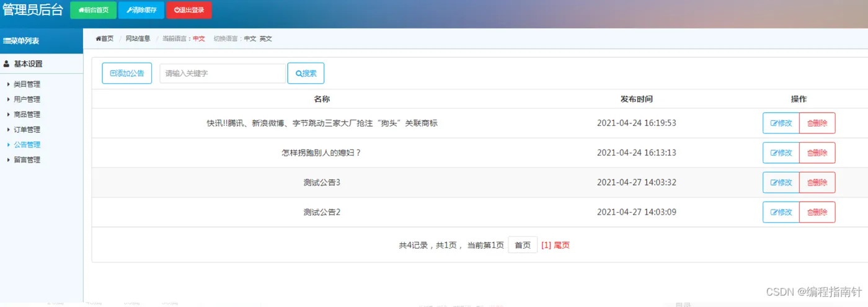The image size is (868, 307).
Task: Switch language to 中文 after 切换语言
Action: pos(250,38)
